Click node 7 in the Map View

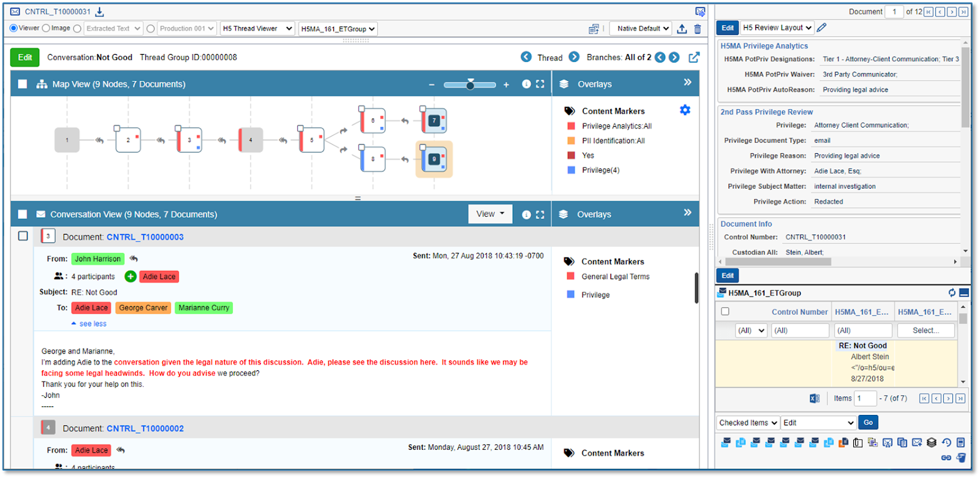[x=434, y=121]
